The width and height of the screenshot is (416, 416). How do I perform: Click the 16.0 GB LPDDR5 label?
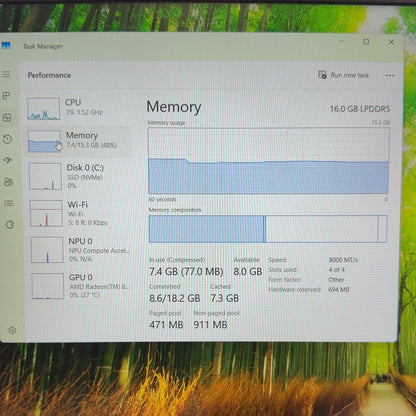(x=360, y=109)
